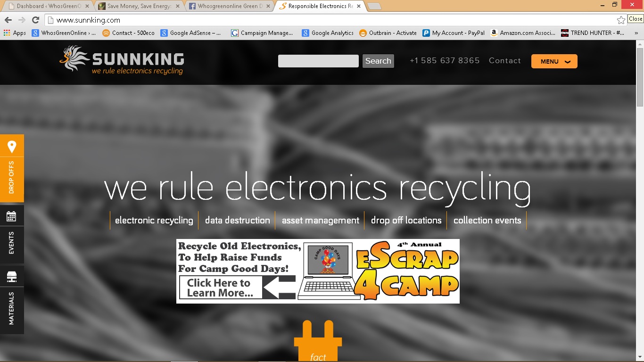Open the Events calendar icon in sidebar
The height and width of the screenshot is (362, 644).
11,216
